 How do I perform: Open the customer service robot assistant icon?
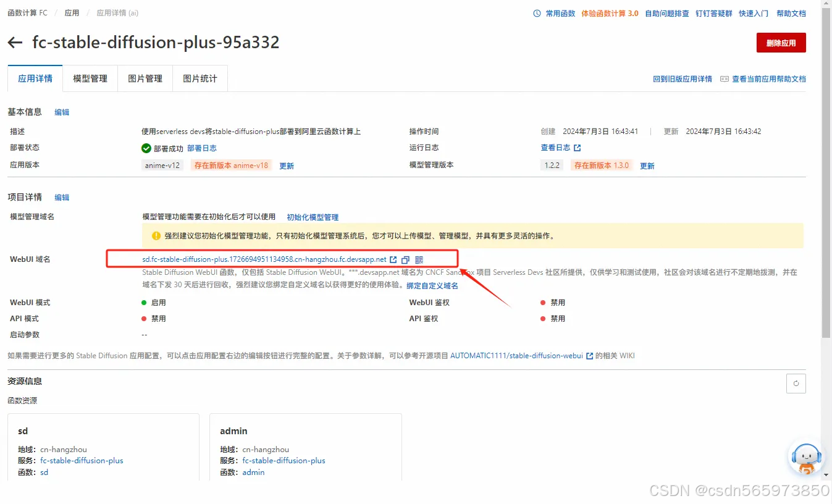(806, 458)
